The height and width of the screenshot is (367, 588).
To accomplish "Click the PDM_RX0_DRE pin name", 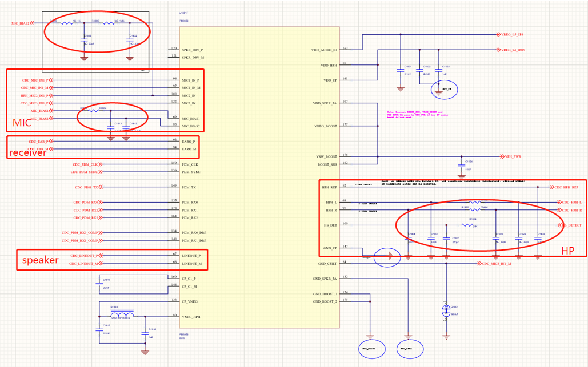I will pos(194,233).
